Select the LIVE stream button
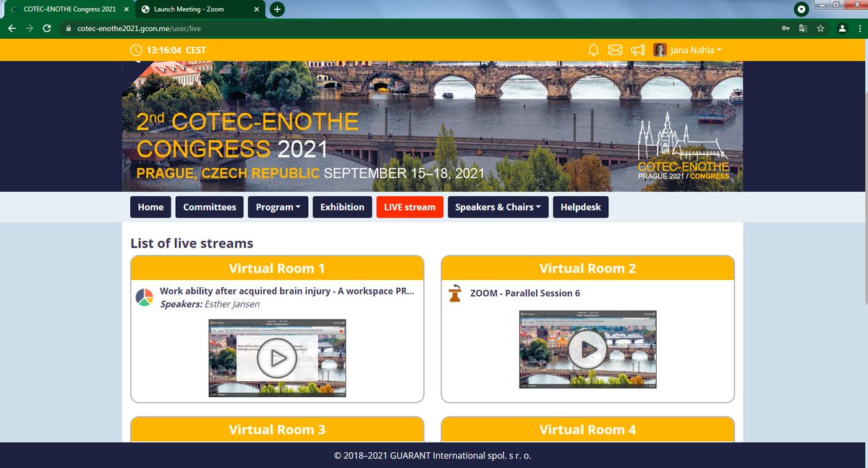This screenshot has width=868, height=468. coord(409,207)
